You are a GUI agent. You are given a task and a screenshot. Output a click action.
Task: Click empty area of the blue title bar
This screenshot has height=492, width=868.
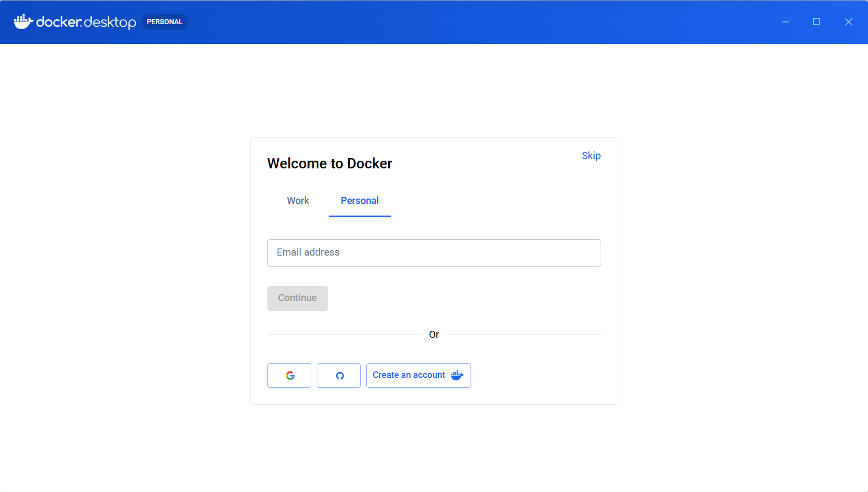point(467,22)
